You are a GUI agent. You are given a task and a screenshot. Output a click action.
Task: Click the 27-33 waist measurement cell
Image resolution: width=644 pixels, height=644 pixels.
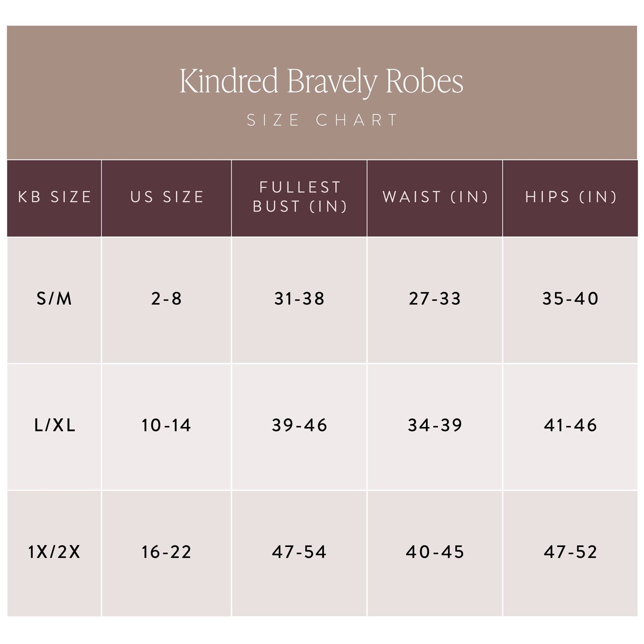click(x=435, y=298)
